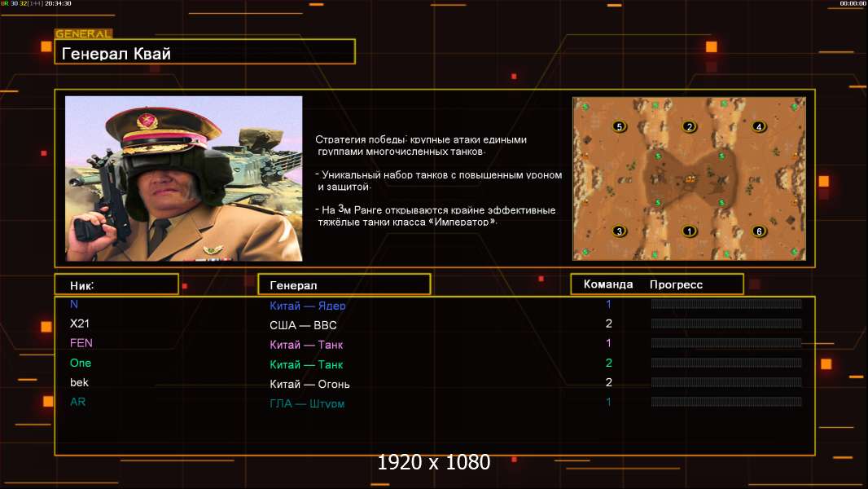Click the "Прогресс" column header
Image resolution: width=868 pixels, height=489 pixels.
click(x=676, y=284)
